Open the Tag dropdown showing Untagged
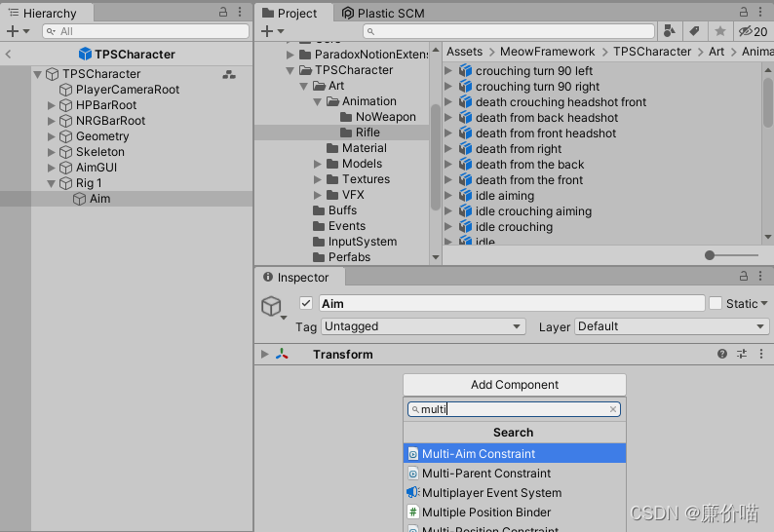The width and height of the screenshot is (774, 532). tap(423, 326)
